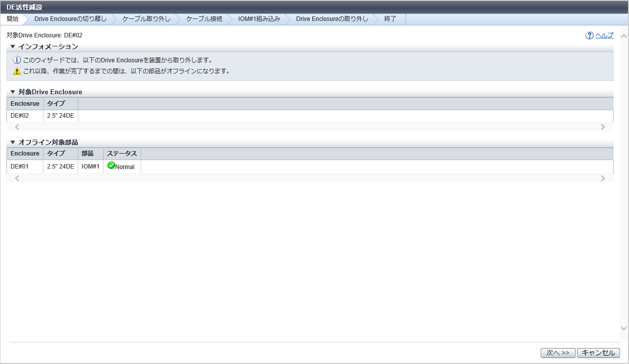This screenshot has height=364, width=629.
Task: Click the blue help question mark icon
Action: pos(590,35)
